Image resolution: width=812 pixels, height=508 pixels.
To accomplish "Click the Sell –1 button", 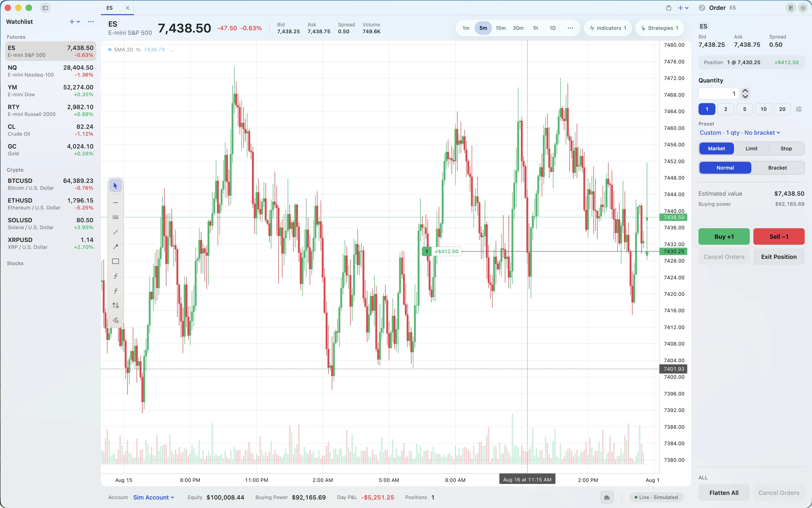I will 779,237.
